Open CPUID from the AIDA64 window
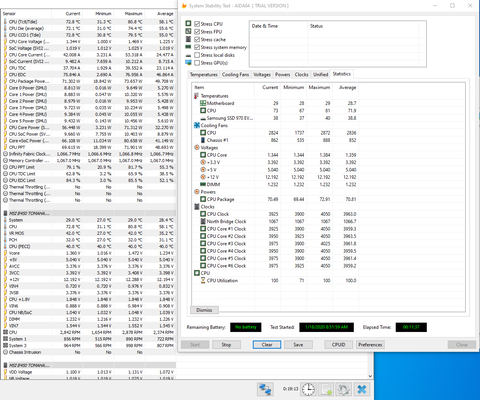The width and height of the screenshot is (480, 400). click(x=339, y=345)
